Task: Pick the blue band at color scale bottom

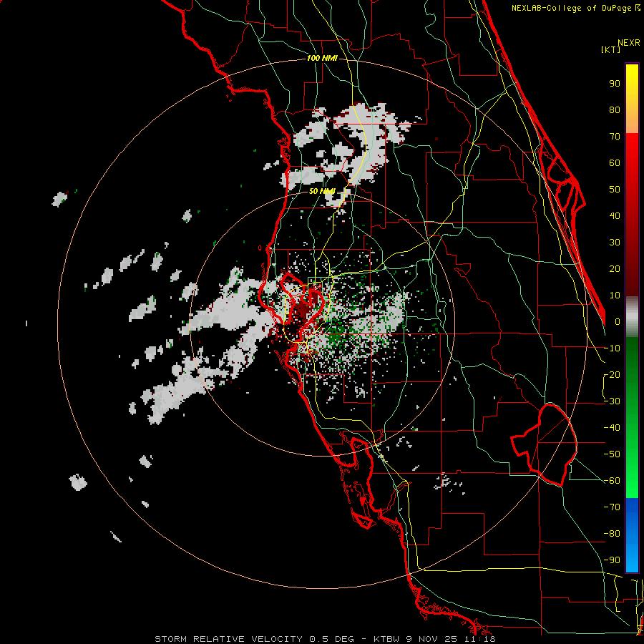Action: coord(632,535)
